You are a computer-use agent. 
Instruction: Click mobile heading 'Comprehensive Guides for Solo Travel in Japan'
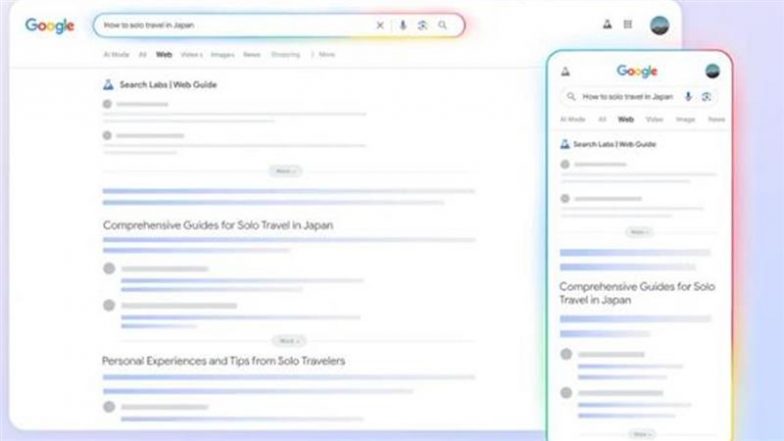pyautogui.click(x=637, y=293)
